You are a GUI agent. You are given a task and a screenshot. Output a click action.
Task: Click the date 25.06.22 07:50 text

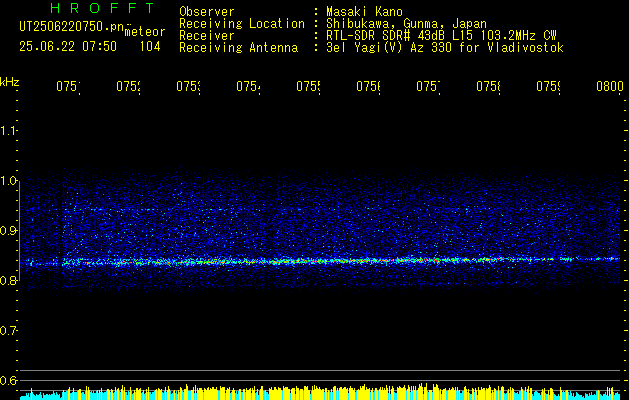[68, 47]
